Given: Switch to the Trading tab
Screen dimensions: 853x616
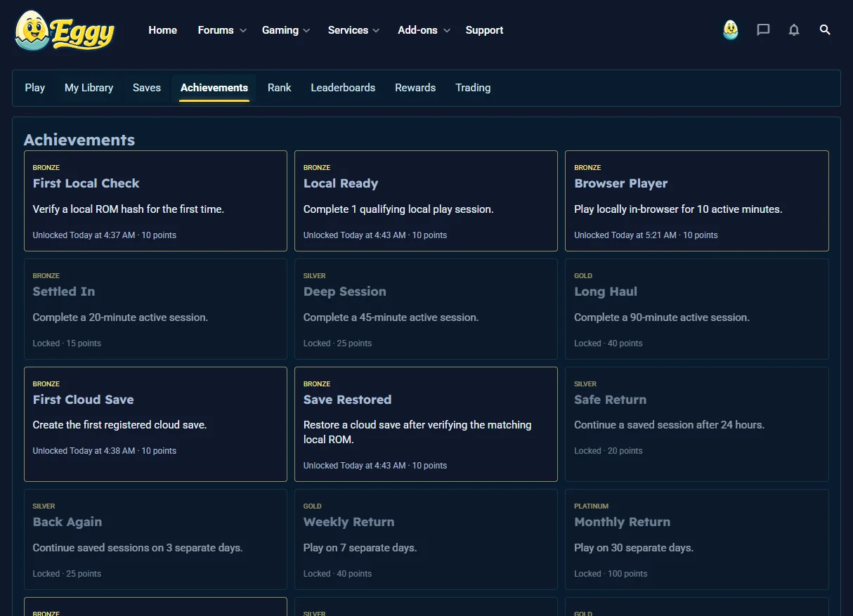Looking at the screenshot, I should coord(473,88).
